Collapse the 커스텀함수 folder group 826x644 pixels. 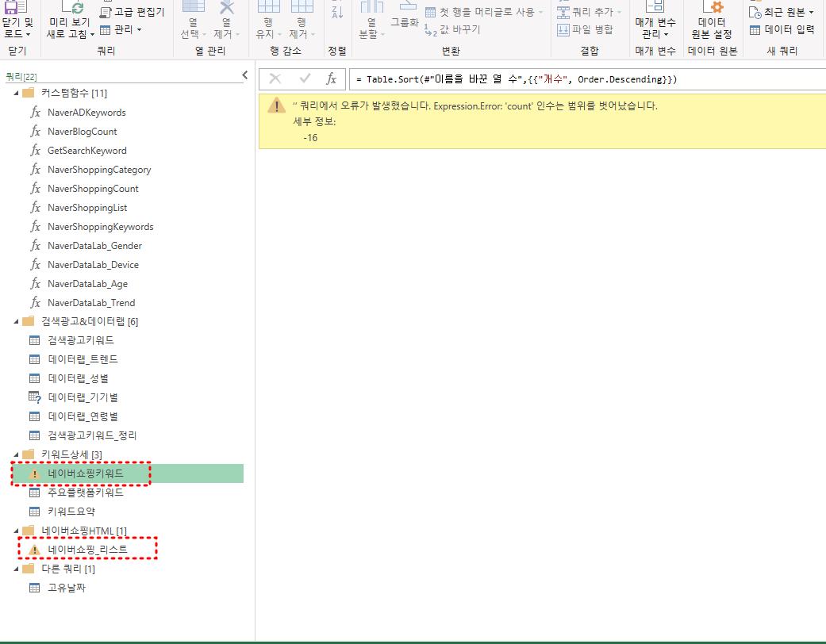[17, 94]
